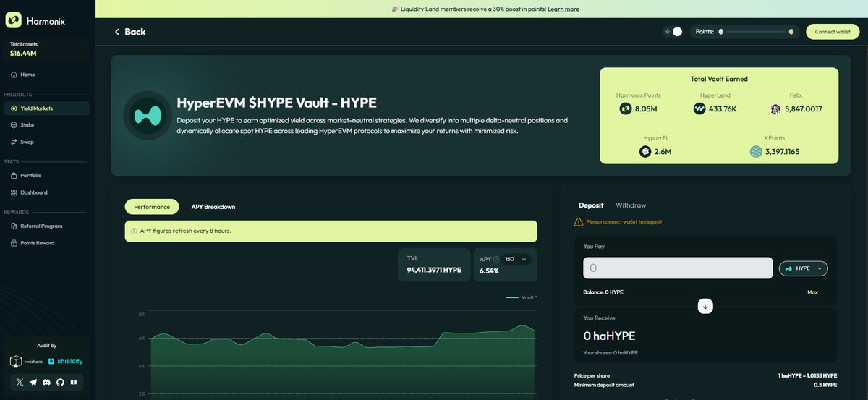Click the price per share value
Viewport: 868px width, 400px height.
point(807,375)
